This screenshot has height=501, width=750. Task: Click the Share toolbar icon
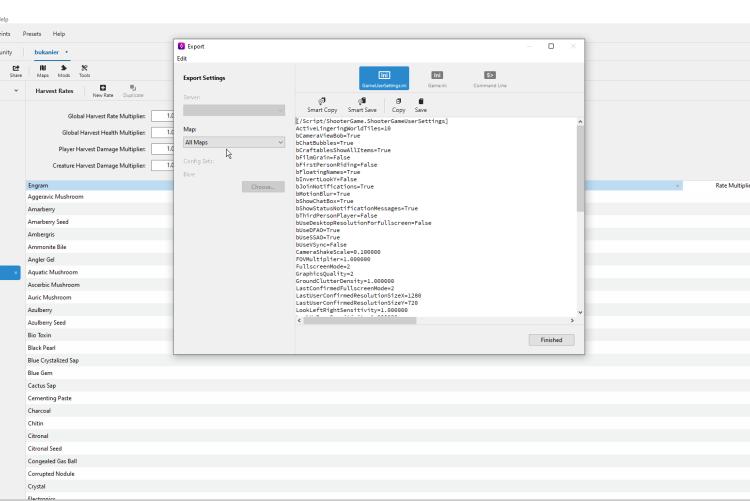[x=16, y=70]
